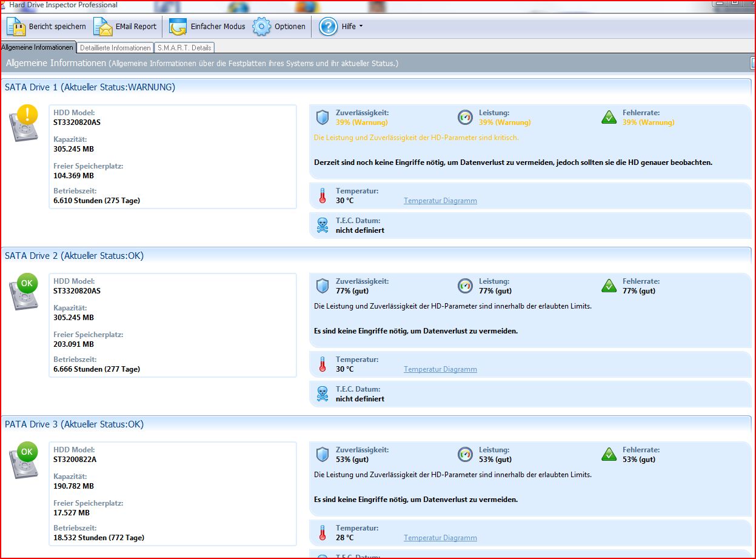Click the blue Allgemeine Informationen panel header bar

click(x=376, y=63)
